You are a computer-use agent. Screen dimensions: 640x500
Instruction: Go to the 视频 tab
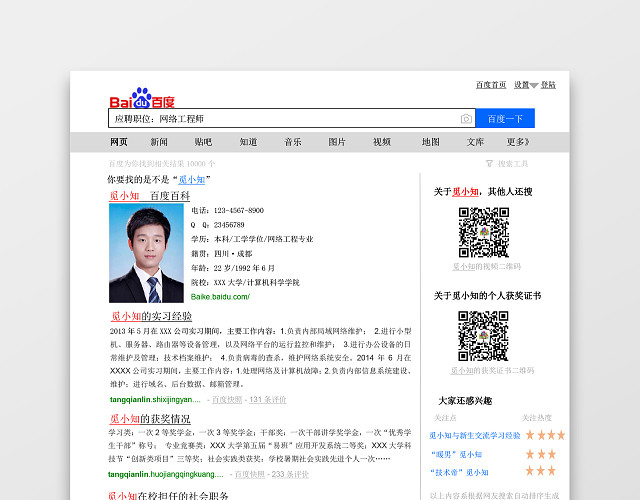[x=382, y=142]
